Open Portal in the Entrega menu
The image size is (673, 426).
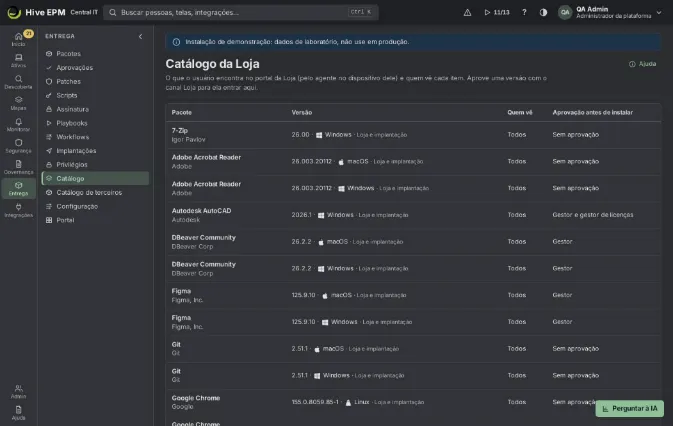(95, 220)
